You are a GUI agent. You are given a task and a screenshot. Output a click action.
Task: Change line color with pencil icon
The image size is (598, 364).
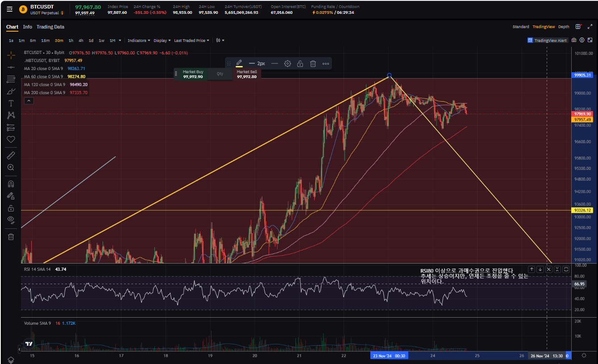coord(239,63)
